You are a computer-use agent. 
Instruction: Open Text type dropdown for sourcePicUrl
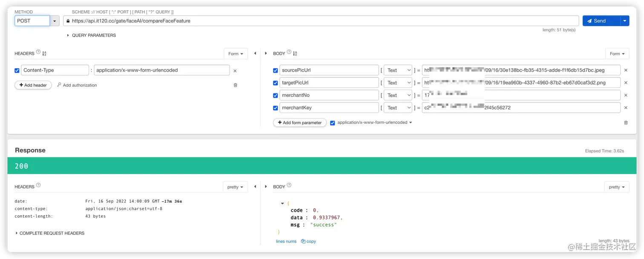click(398, 70)
